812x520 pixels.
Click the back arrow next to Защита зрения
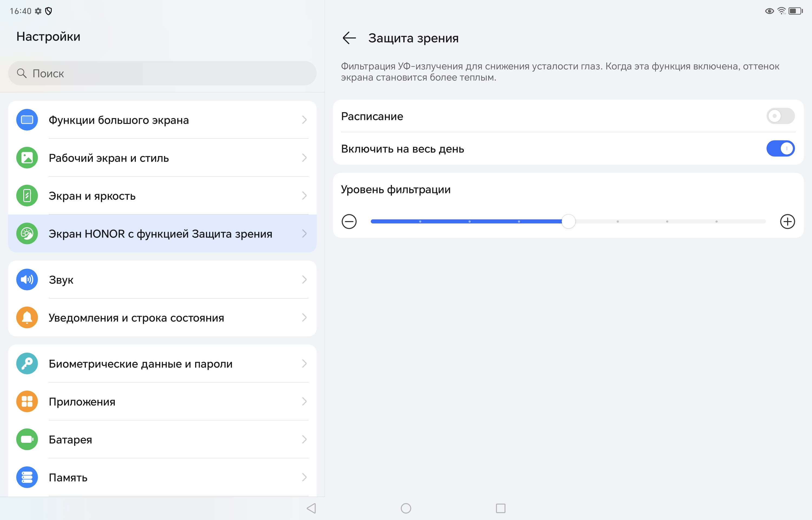coord(349,38)
